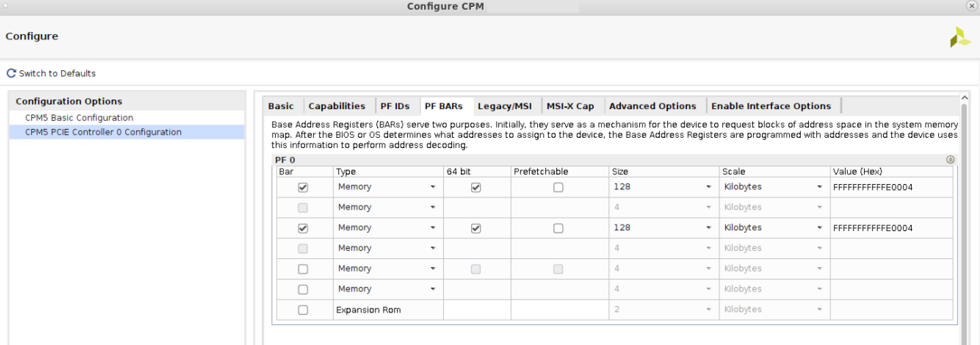Open the Kilobytes Scale dropdown on the first row

click(820, 187)
